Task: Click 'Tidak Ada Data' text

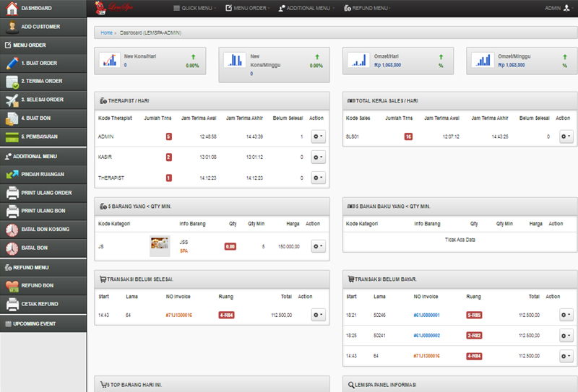Action: 460,240
